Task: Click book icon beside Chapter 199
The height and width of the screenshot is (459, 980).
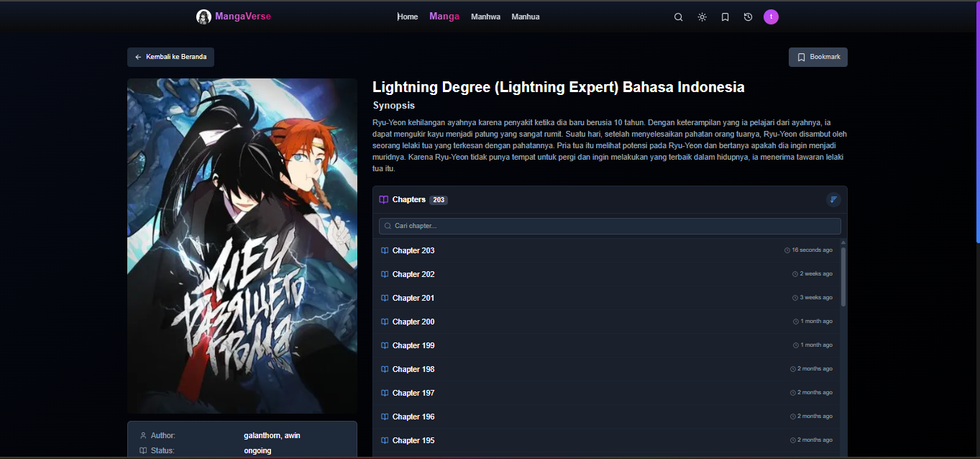Action: (x=385, y=345)
